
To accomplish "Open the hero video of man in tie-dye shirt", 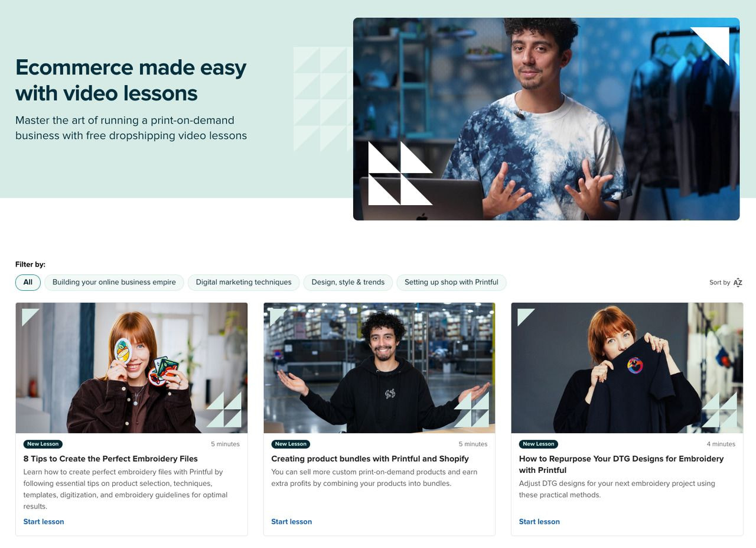I will (546, 119).
